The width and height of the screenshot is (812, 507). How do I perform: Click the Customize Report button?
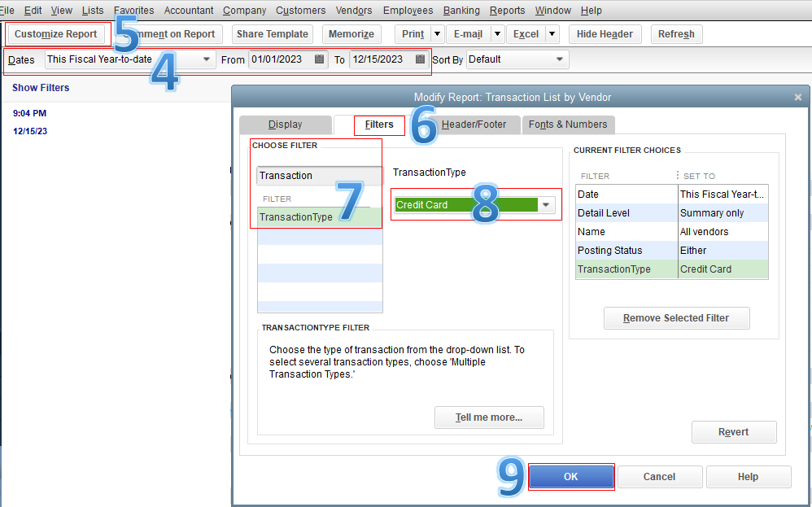[56, 34]
